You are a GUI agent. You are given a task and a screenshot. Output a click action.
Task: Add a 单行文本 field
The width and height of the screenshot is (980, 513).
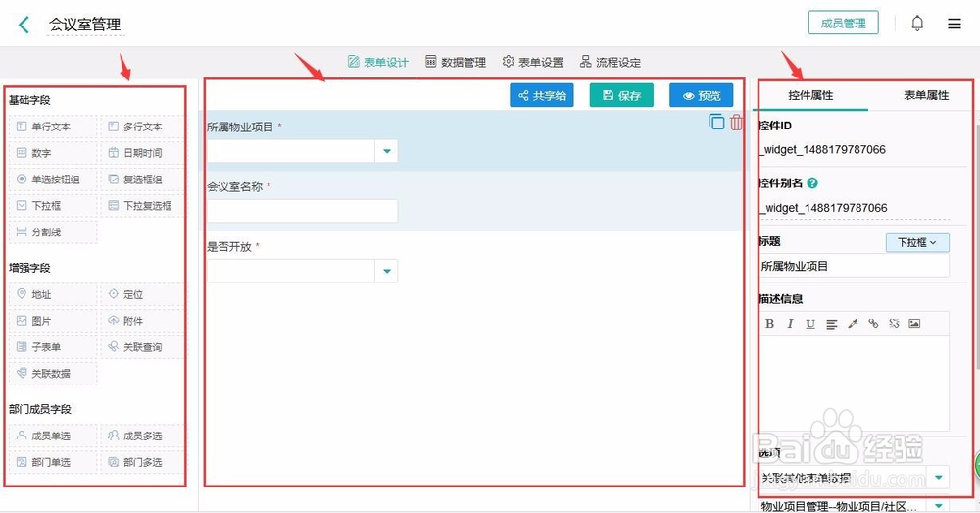coord(53,127)
